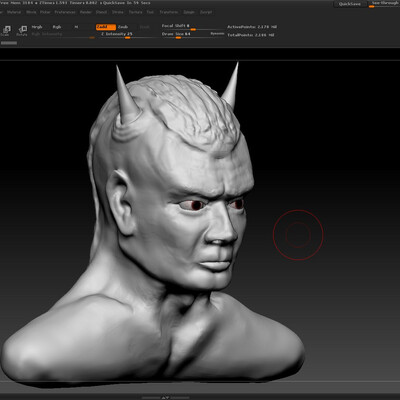This screenshot has height=400, width=400.
Task: Toggle the Zcut mode
Action: click(144, 27)
